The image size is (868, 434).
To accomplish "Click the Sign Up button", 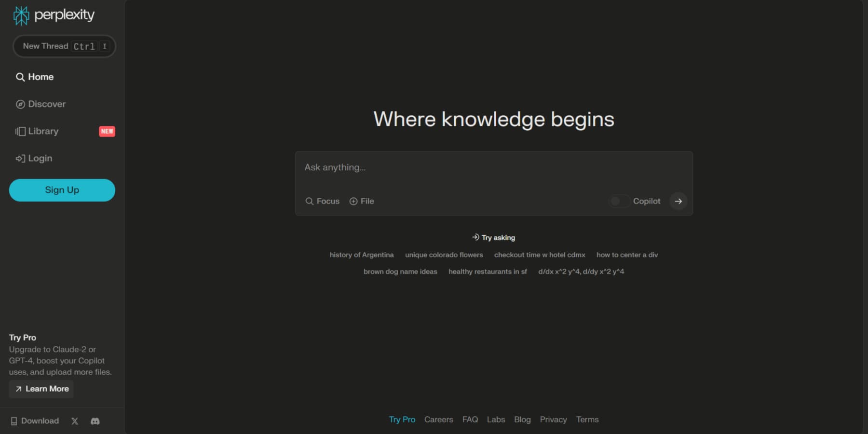I will (x=62, y=190).
